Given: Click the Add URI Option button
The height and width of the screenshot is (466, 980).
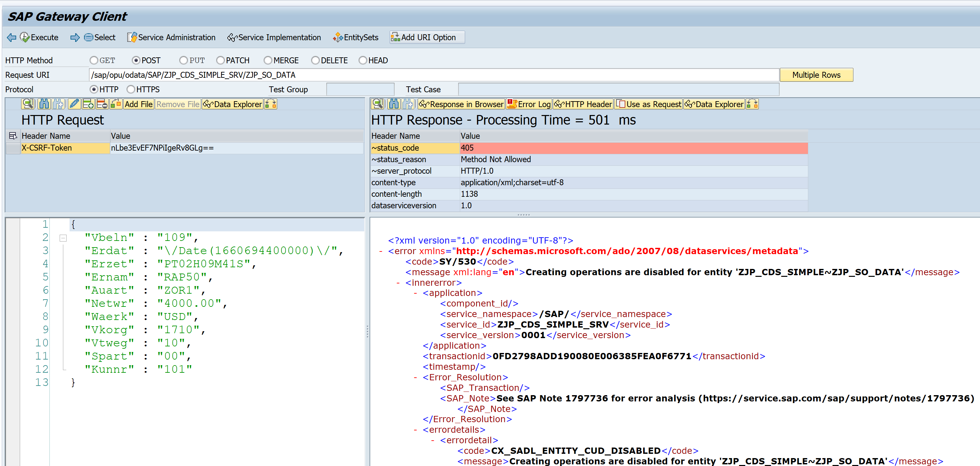Looking at the screenshot, I should [x=427, y=37].
